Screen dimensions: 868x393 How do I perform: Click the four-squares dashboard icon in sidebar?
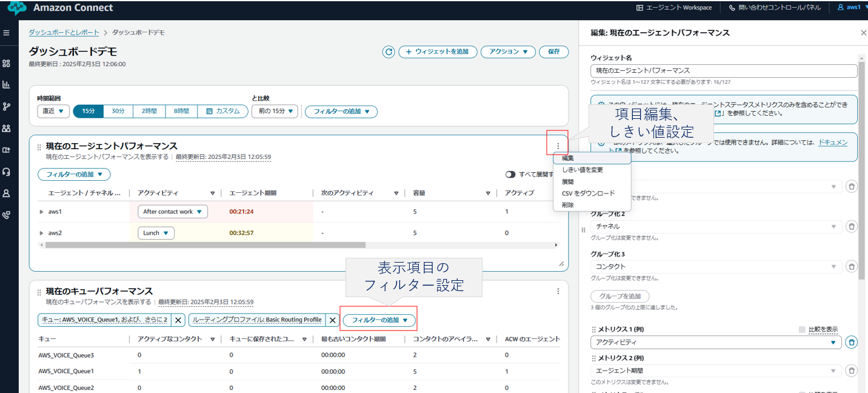coord(6,63)
